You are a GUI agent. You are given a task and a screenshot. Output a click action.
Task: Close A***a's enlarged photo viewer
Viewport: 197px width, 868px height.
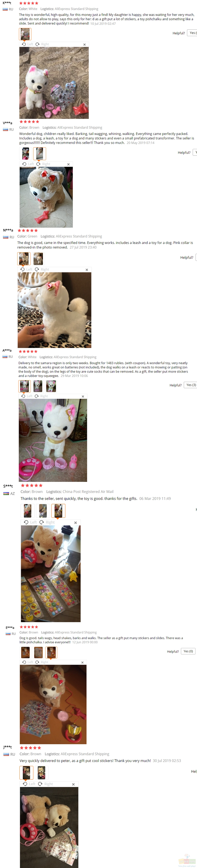tap(83, 396)
